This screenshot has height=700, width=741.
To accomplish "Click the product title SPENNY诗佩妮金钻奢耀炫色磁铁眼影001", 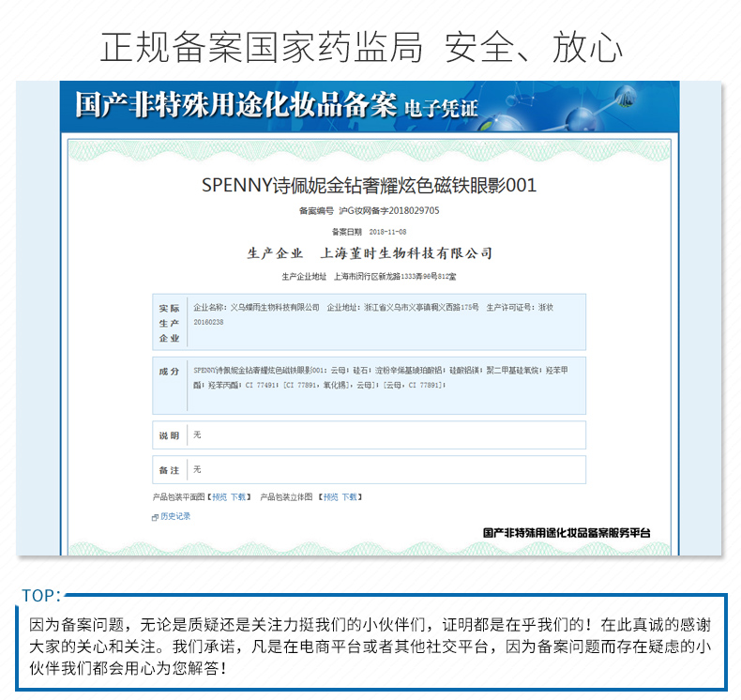I will coord(369,185).
